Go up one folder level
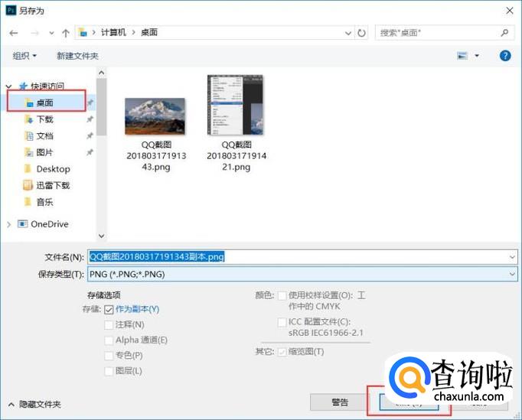This screenshot has height=420, width=522. point(66,33)
